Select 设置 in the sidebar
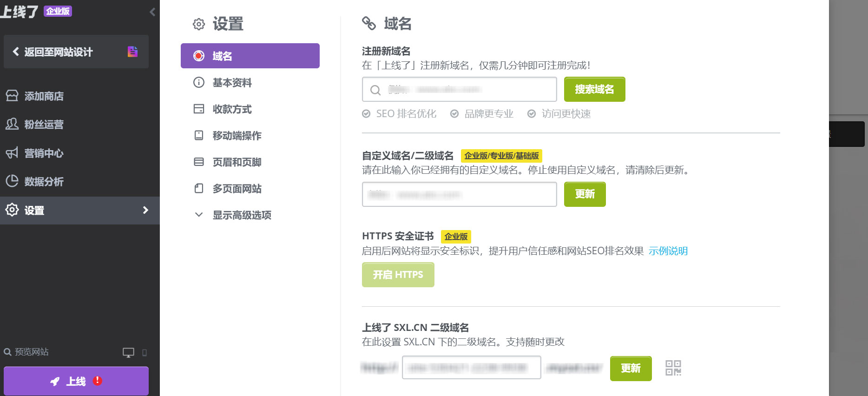 click(x=80, y=211)
